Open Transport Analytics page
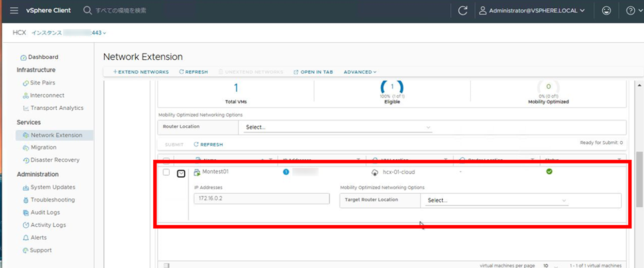The width and height of the screenshot is (644, 268). click(x=57, y=108)
